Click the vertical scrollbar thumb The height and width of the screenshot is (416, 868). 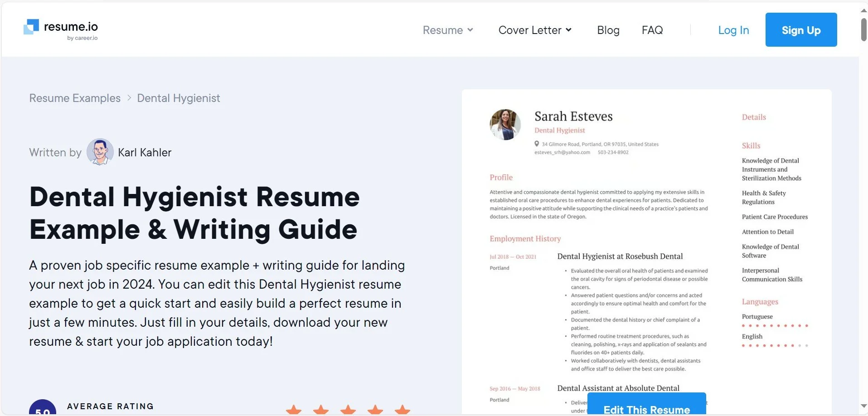pos(864,29)
